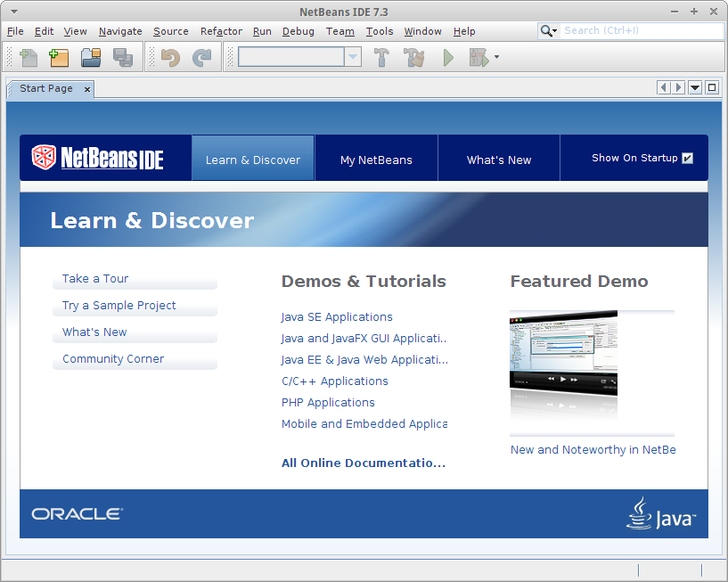Image resolution: width=728 pixels, height=582 pixels.
Task: Open C/C++ Applications tutorial link
Action: point(335,381)
